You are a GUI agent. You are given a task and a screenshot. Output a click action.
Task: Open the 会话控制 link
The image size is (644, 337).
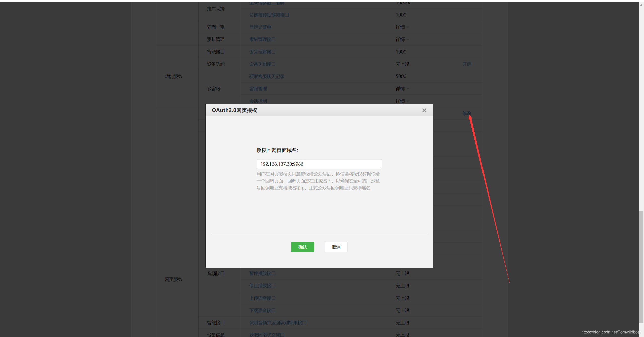258,101
